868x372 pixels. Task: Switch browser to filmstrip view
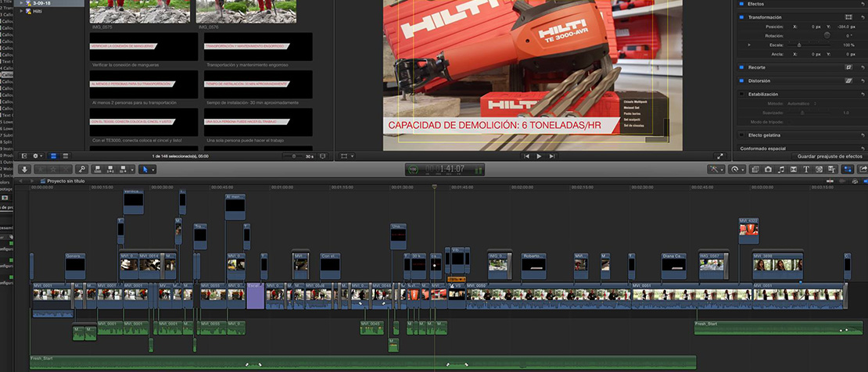[x=54, y=156]
